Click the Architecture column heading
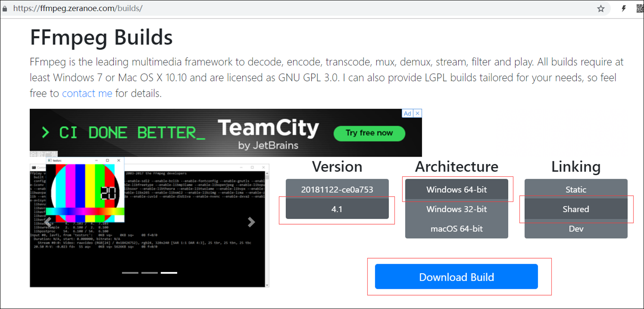The width and height of the screenshot is (644, 309). (456, 167)
